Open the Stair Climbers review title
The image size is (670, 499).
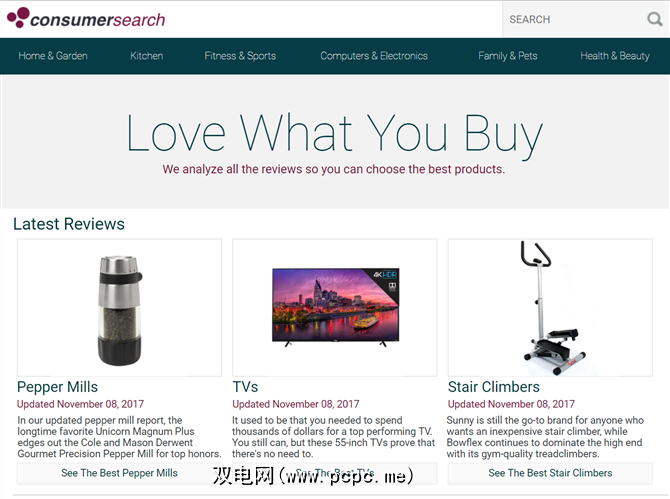point(494,387)
